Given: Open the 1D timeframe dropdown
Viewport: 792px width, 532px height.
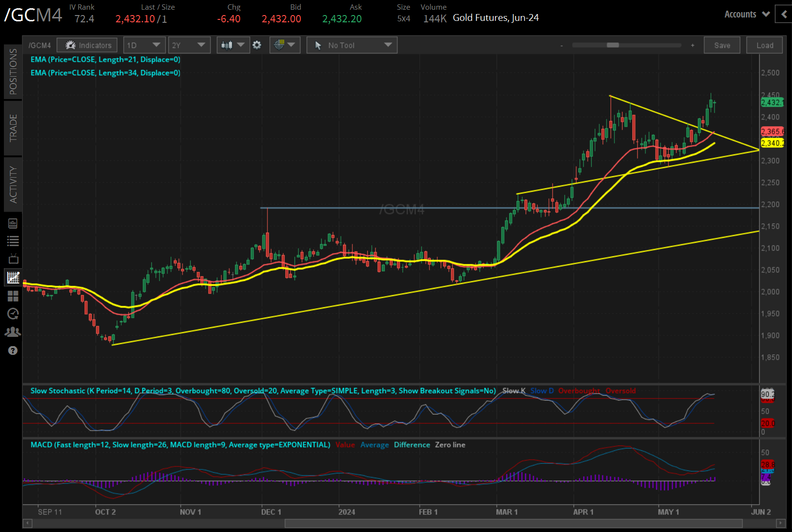Looking at the screenshot, I should point(144,45).
